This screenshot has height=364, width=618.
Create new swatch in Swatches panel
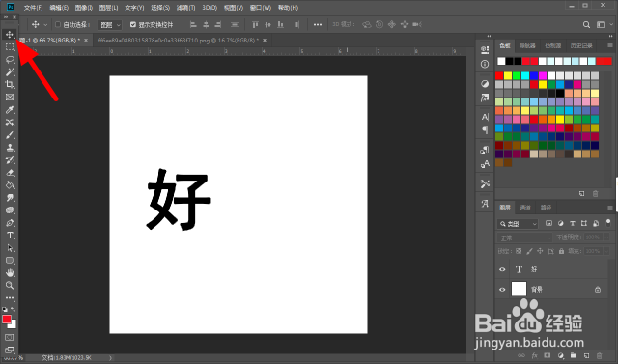tap(581, 193)
